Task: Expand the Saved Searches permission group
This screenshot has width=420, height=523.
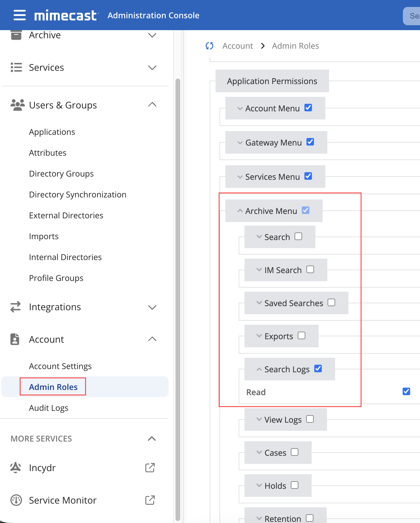Action: coord(259,303)
